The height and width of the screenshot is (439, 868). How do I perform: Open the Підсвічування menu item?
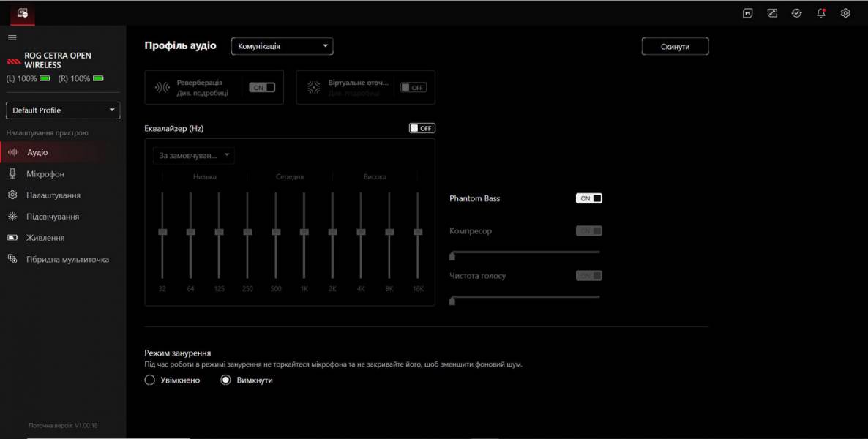[x=53, y=217]
